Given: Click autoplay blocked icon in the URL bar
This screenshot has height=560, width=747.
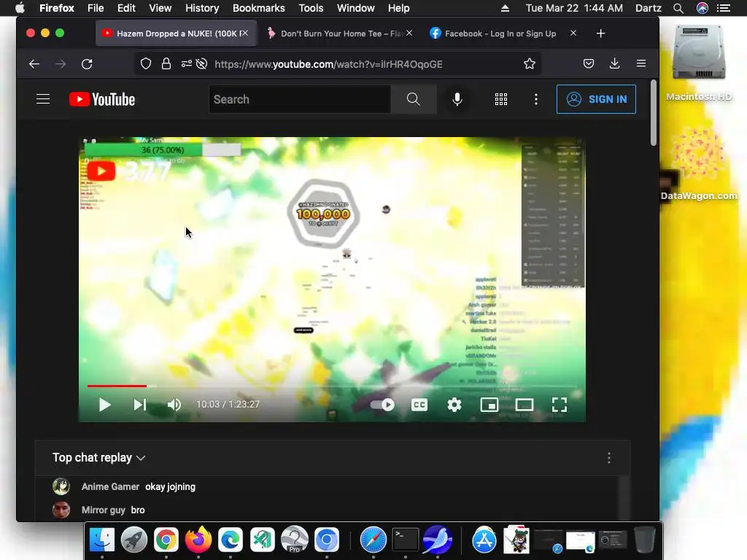Looking at the screenshot, I should pos(201,64).
